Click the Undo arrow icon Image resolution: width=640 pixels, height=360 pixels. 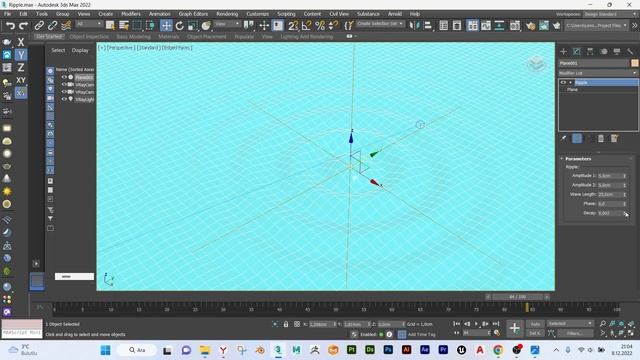(x=10, y=26)
